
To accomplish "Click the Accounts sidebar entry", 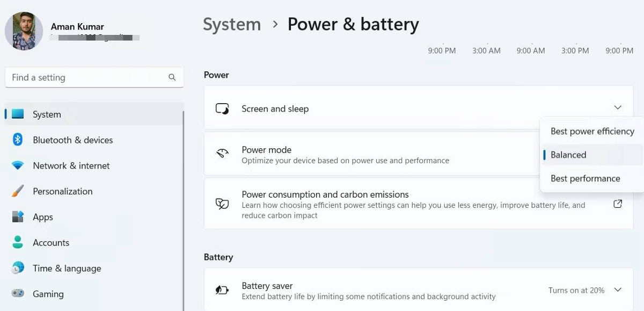I will (51, 242).
